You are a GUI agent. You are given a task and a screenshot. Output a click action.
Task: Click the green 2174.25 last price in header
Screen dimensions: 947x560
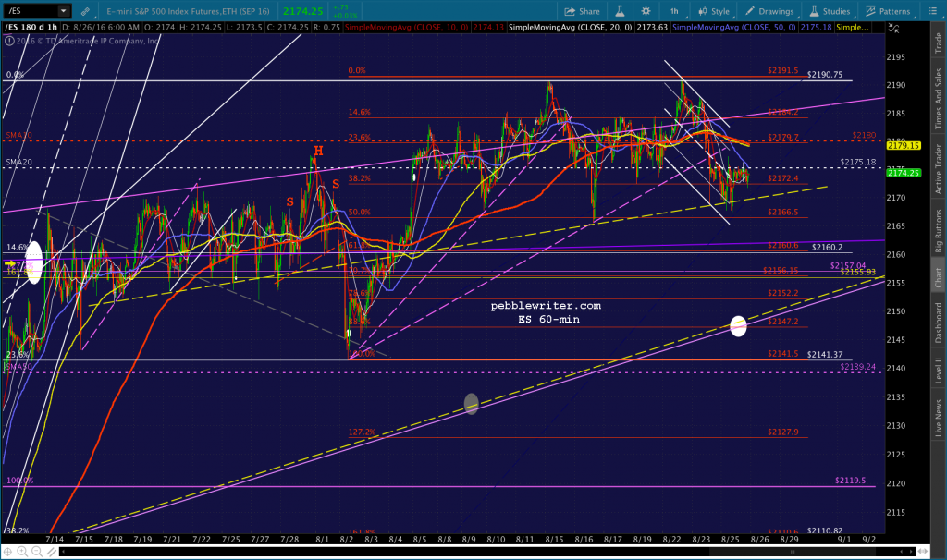point(303,11)
